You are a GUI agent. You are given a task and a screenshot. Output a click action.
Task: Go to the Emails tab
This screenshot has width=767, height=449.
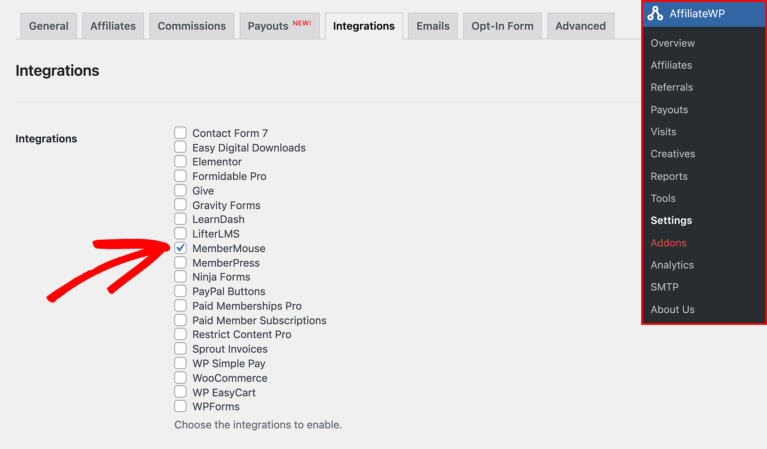432,26
